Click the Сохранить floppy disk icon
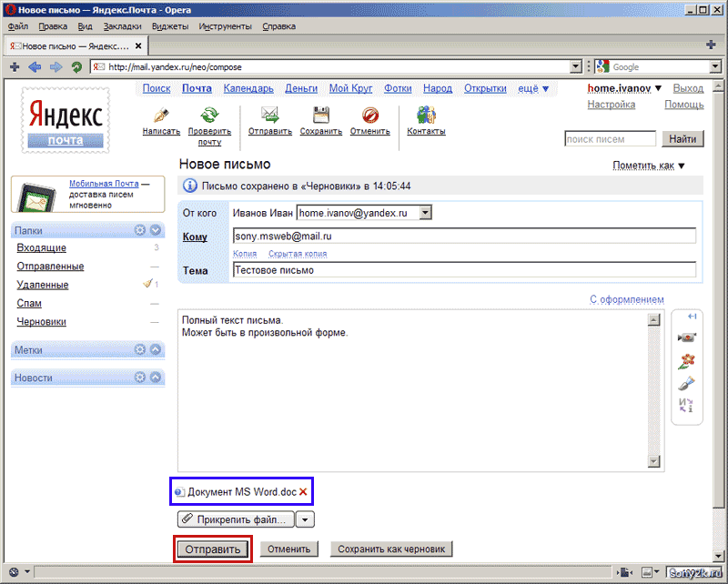728x584 pixels. click(x=321, y=115)
